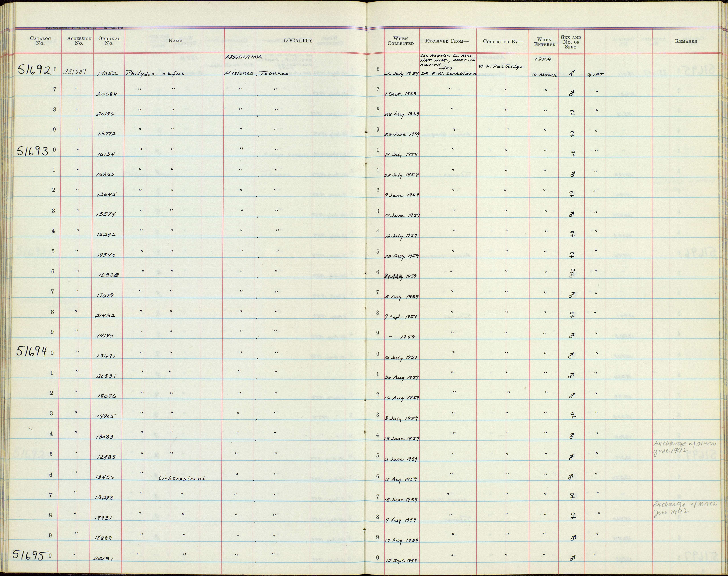
Task: Click original number 16865
Action: click(x=106, y=175)
